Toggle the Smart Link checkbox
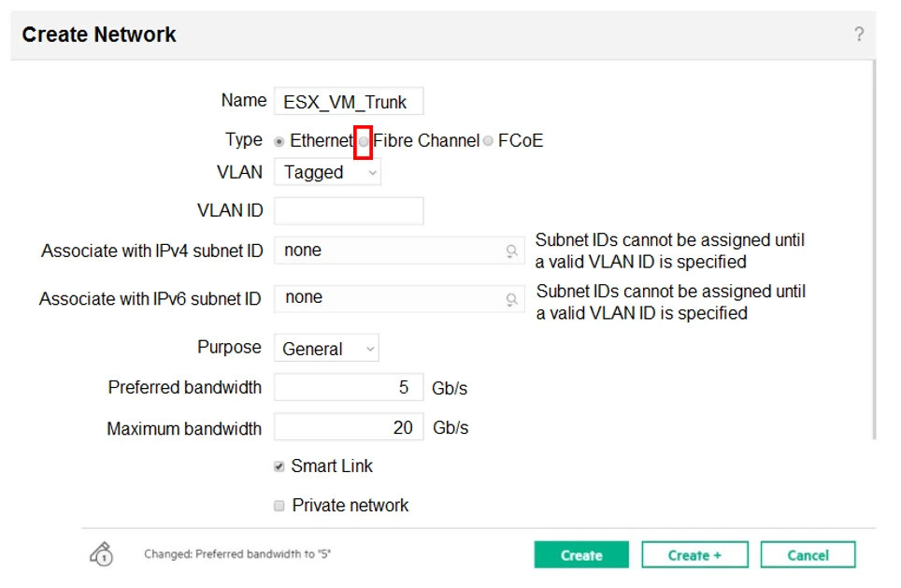This screenshot has width=901, height=588. [x=279, y=466]
